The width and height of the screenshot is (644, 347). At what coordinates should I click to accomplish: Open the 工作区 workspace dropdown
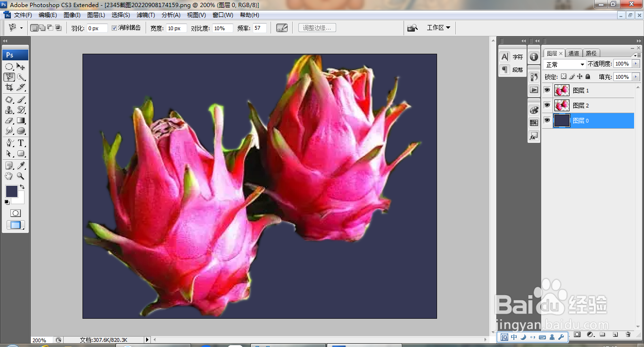[438, 28]
